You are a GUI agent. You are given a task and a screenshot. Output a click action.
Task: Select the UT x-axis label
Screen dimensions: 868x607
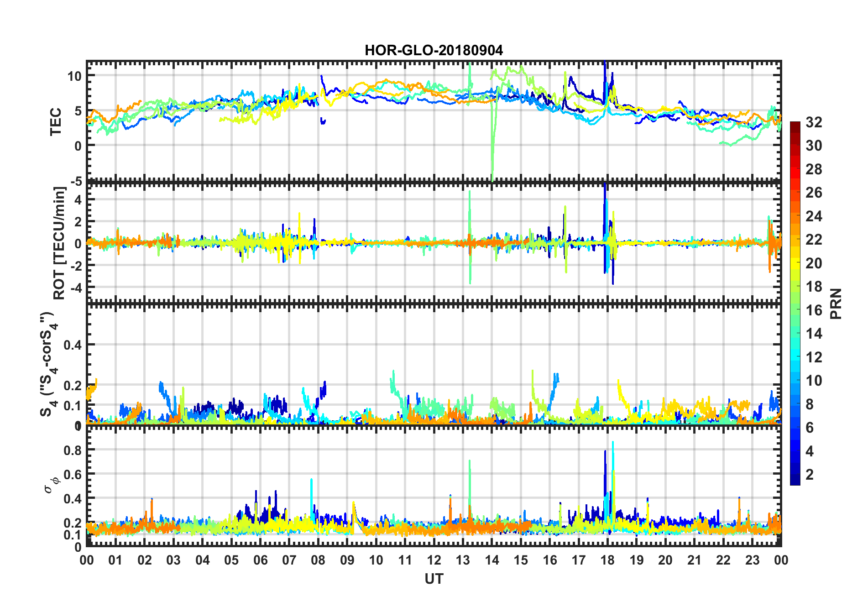coord(434,579)
